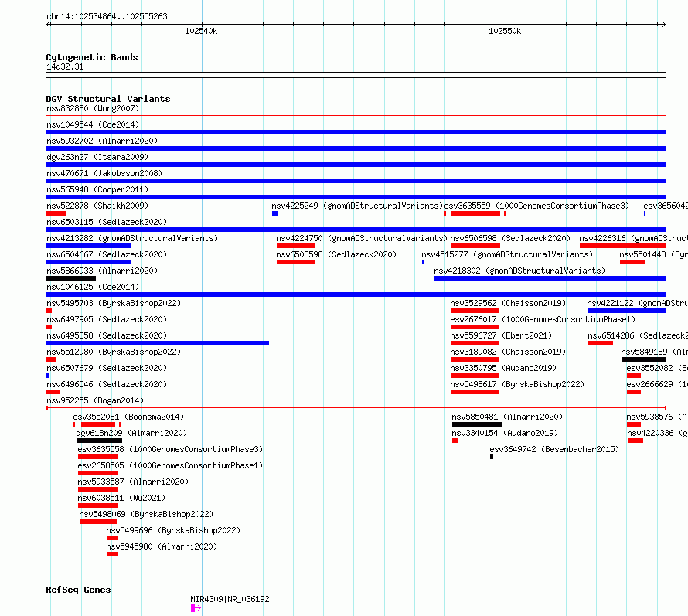Select variant label nsv832880 (Wong2007)
The width and height of the screenshot is (688, 616).
click(x=93, y=108)
